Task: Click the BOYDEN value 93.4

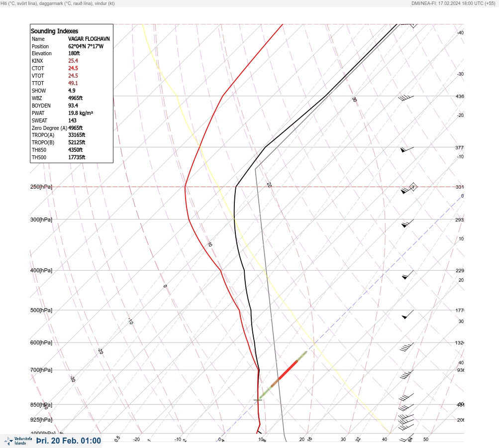Action: click(x=73, y=106)
